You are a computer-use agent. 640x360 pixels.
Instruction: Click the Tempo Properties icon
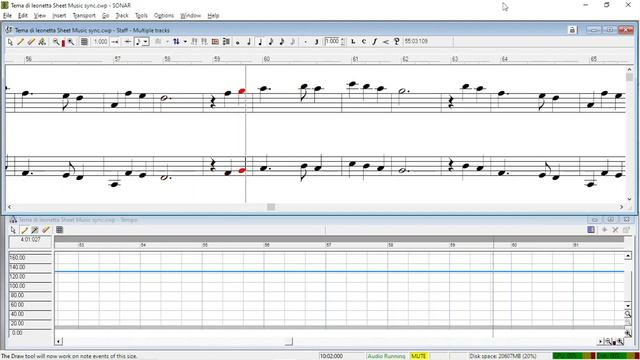[x=626, y=230]
